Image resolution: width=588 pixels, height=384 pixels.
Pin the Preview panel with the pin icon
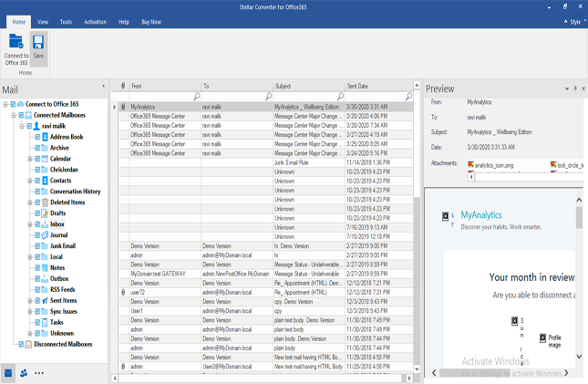coord(574,88)
